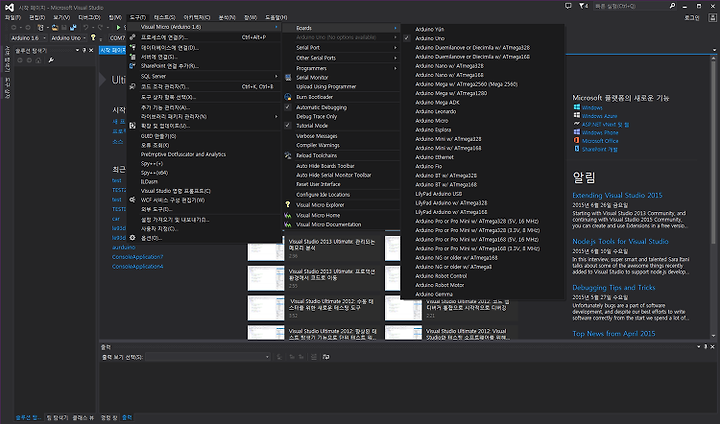This screenshot has height=424, width=720.
Task: Select the Boards submenu item
Action: point(341,28)
